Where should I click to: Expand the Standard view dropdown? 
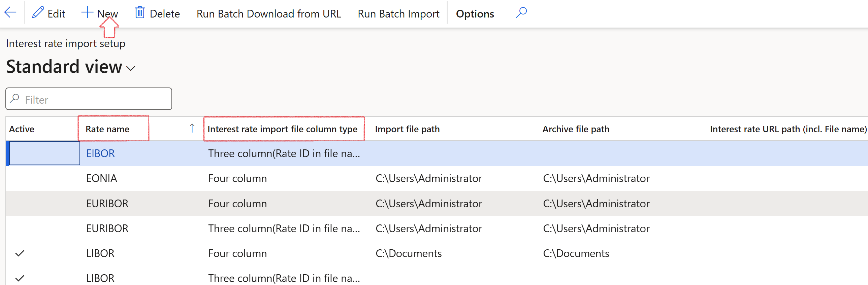point(131,68)
